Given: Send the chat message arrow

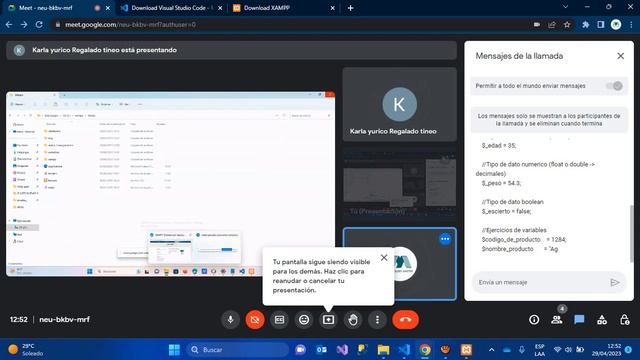Looking at the screenshot, I should pos(615,282).
